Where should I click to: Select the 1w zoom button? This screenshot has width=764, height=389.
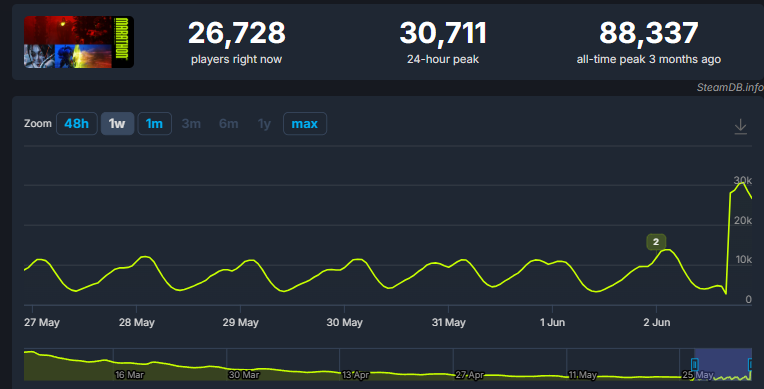pyautogui.click(x=117, y=124)
